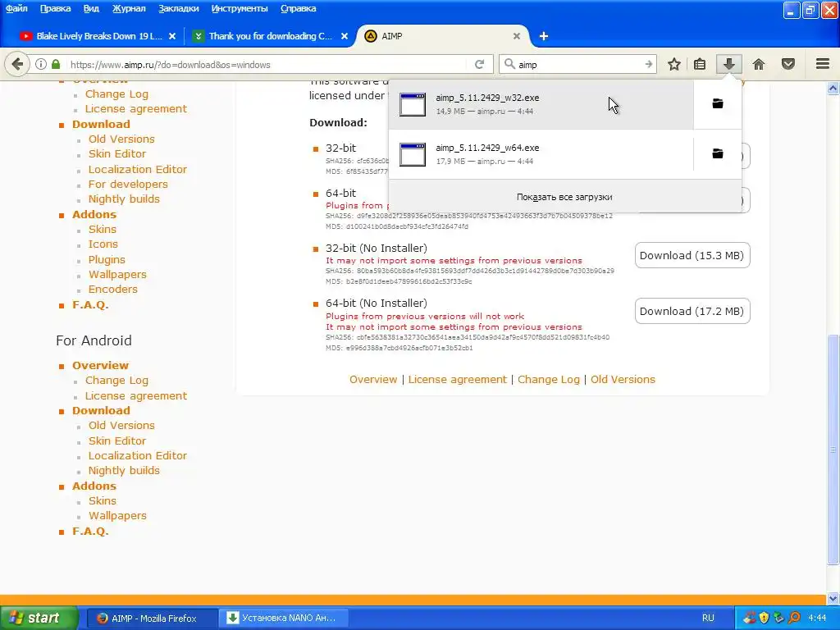Go to the Firefox home page icon
Image resolution: width=840 pixels, height=630 pixels.
pyautogui.click(x=759, y=64)
